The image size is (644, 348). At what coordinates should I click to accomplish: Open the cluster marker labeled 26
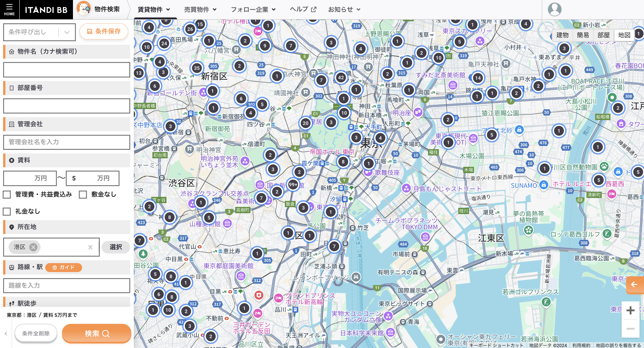[190, 29]
